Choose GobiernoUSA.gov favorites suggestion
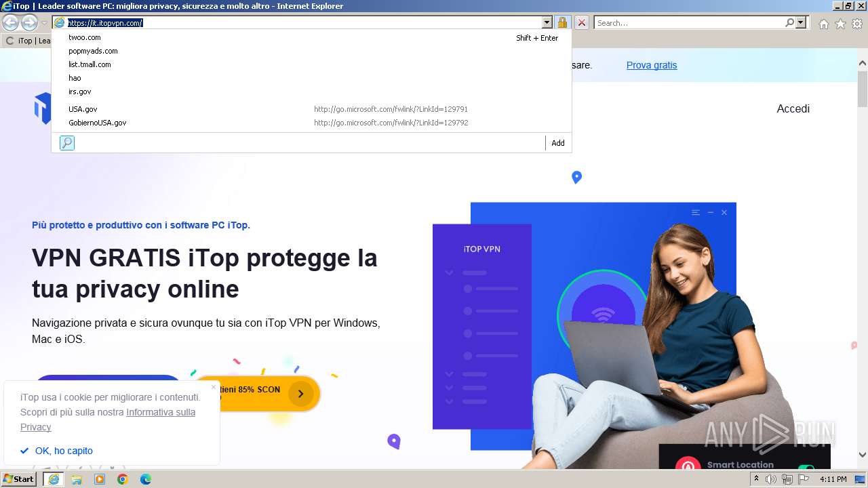Image resolution: width=868 pixels, height=488 pixels. (x=312, y=123)
